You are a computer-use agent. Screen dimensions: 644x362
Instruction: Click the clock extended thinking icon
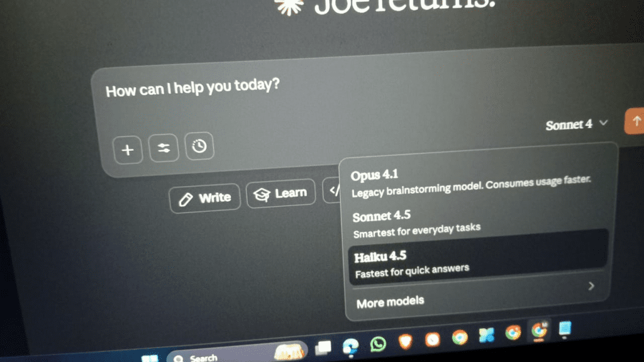click(x=199, y=146)
